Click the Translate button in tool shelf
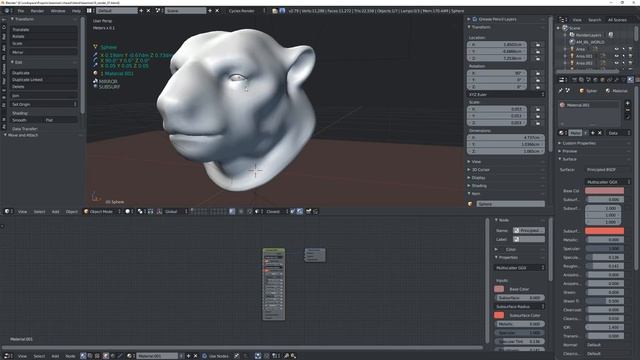The width and height of the screenshot is (640, 360). click(x=44, y=29)
